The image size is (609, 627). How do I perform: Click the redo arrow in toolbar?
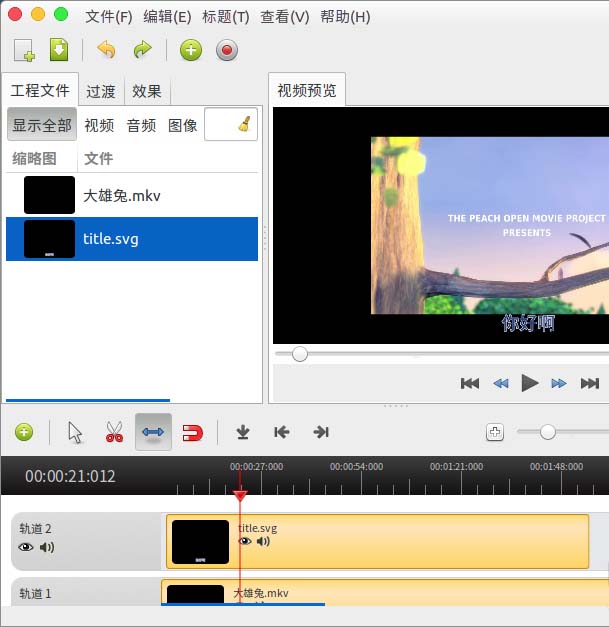coord(142,50)
